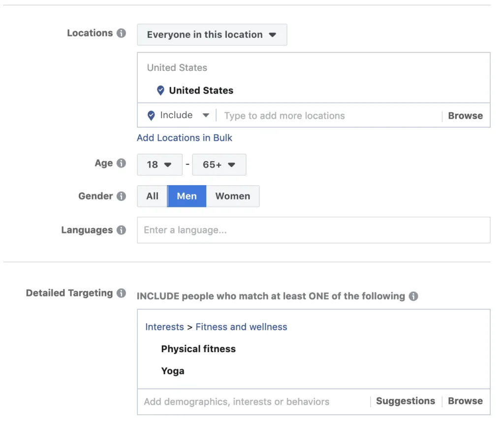Viewport: 504px width, 427px height.
Task: Focus the Add demographics, interests or behaviors field
Action: [254, 401]
